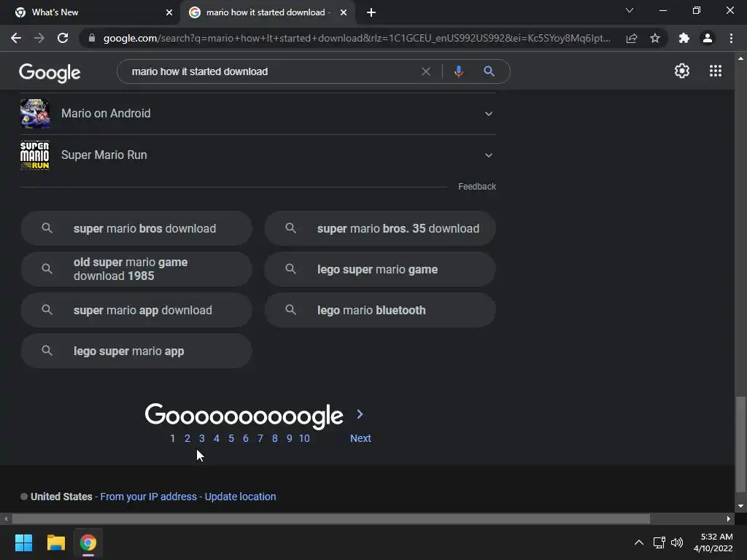Search super mario bros download
The height and width of the screenshot is (560, 747).
[136, 228]
